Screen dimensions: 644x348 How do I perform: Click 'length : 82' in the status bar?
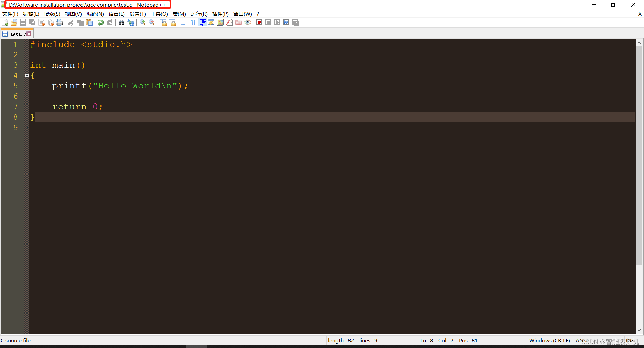pos(341,340)
